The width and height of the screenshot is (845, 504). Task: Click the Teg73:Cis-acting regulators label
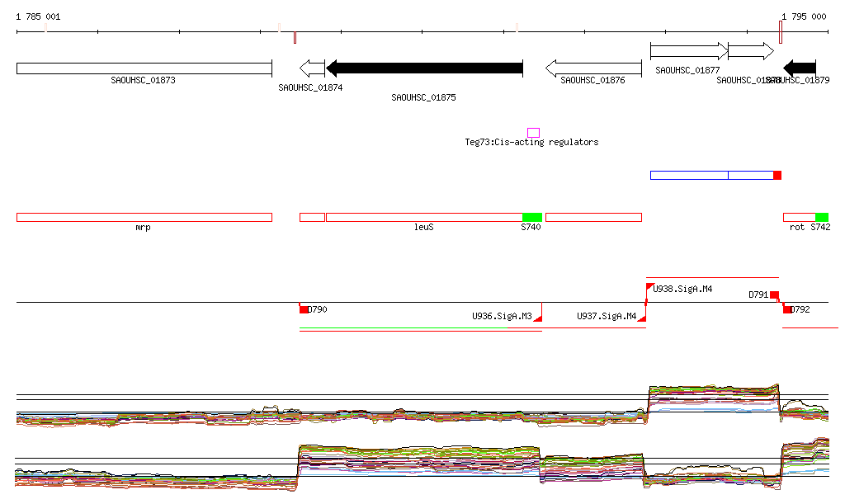(532, 142)
